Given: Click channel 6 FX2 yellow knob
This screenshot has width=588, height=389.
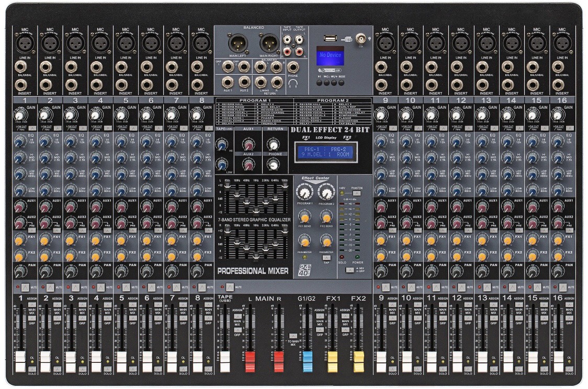Looking at the screenshot, I should pos(146,256).
